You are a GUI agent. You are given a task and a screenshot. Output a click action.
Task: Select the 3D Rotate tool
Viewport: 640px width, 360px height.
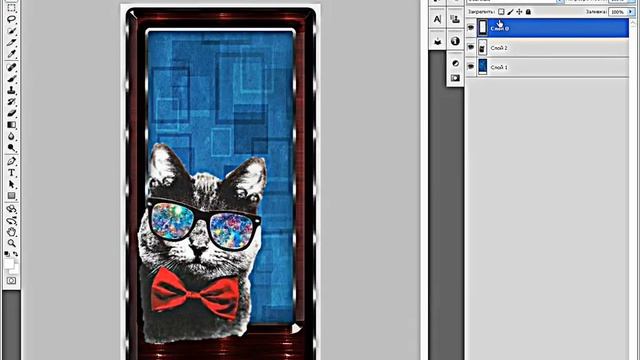(x=11, y=209)
